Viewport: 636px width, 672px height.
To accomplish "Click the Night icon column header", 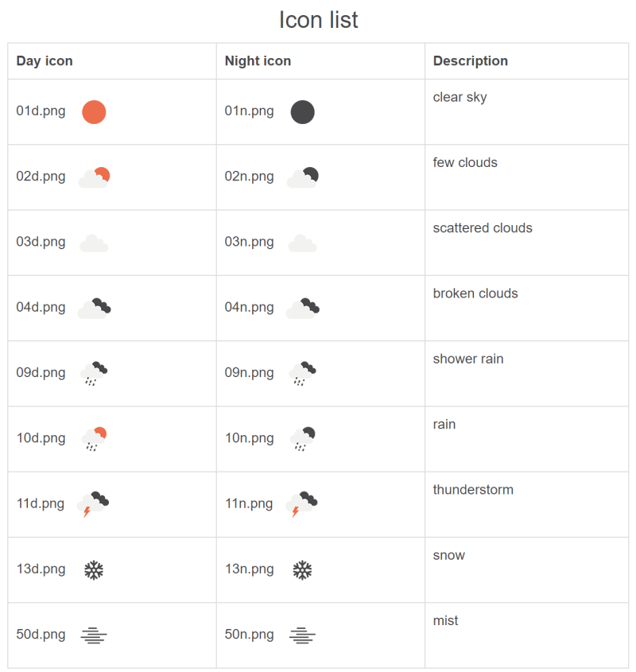I will (x=258, y=61).
